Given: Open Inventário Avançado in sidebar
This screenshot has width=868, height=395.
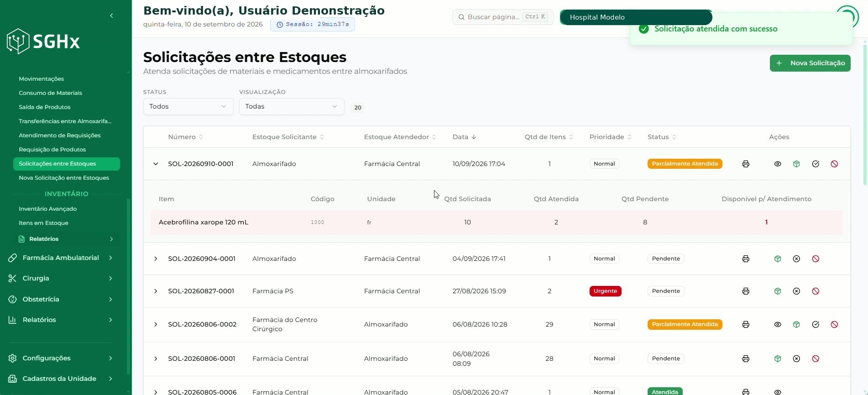Looking at the screenshot, I should 47,209.
